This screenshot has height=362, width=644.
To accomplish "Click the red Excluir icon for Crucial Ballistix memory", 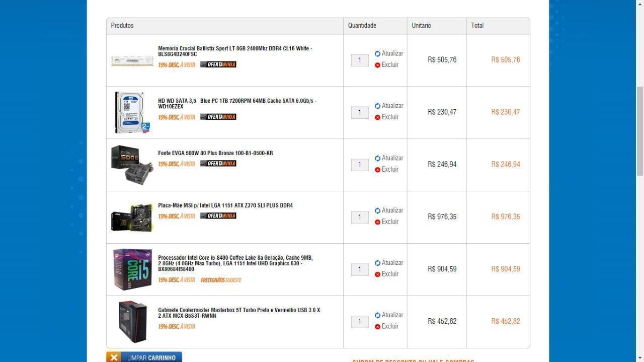I will click(x=377, y=65).
